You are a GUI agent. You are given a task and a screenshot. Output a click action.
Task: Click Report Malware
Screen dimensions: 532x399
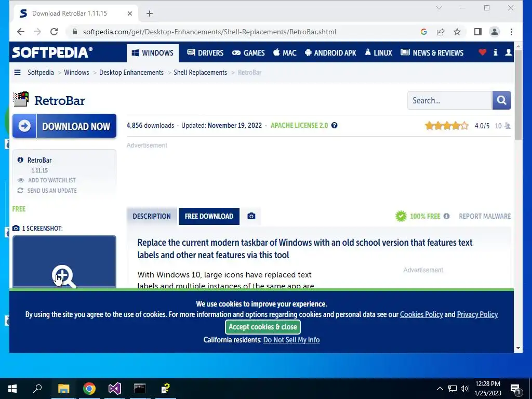(x=485, y=217)
